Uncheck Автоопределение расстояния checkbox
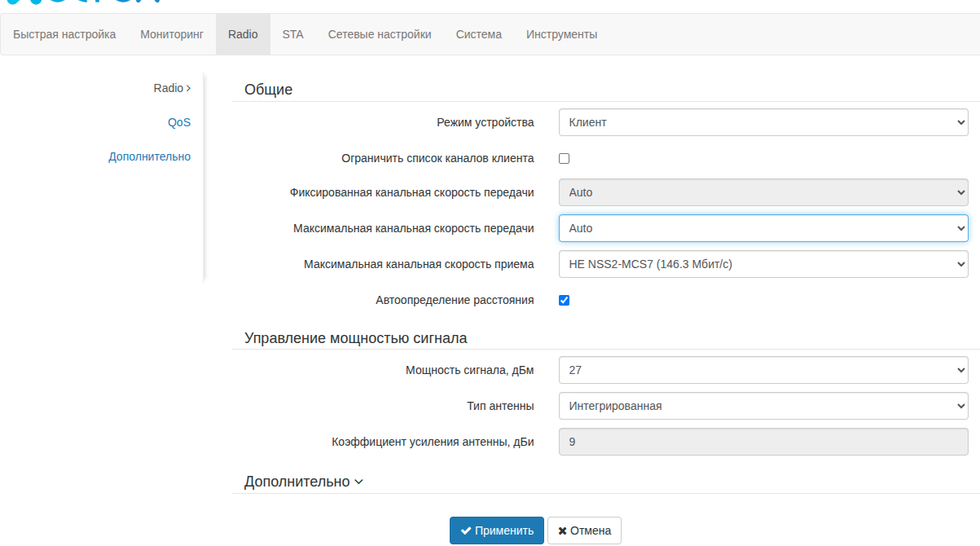This screenshot has width=980, height=546. point(564,300)
